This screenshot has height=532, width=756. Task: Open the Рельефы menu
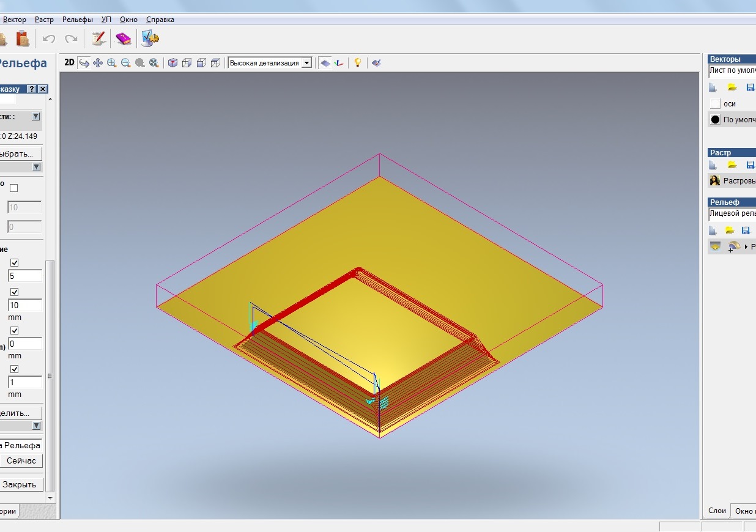tap(78, 20)
